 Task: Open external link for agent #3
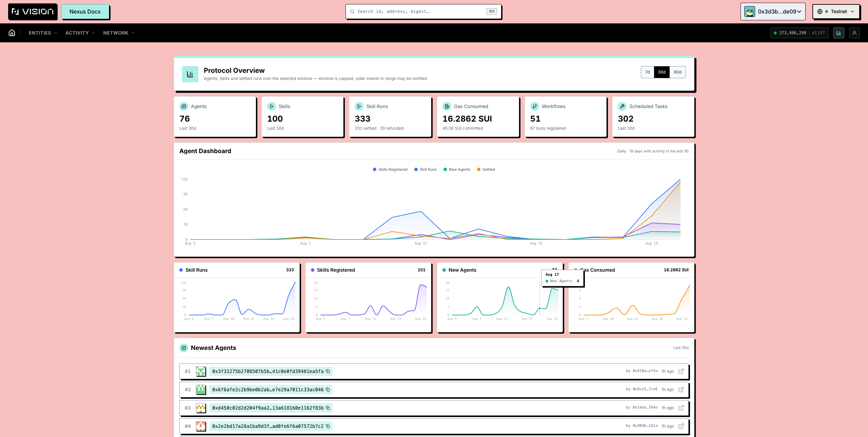coord(681,408)
